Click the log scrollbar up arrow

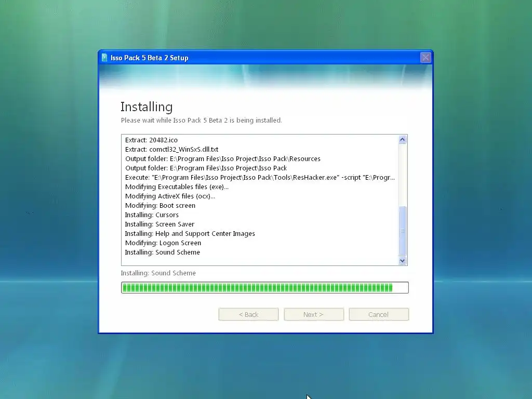tap(403, 139)
